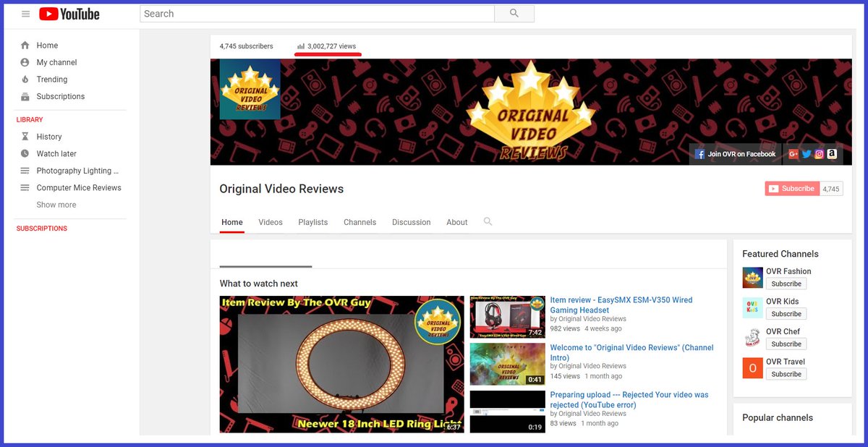The image size is (868, 447).
Task: Open Welcome to Original Video Reviews title
Action: point(632,352)
